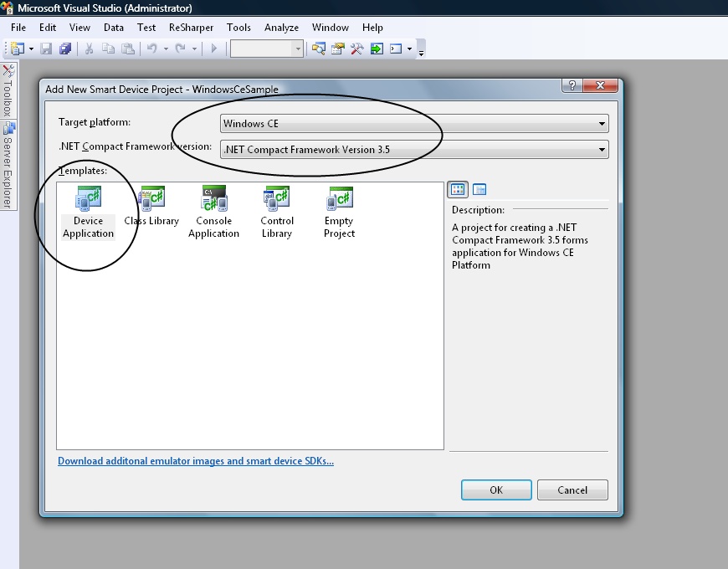
Task: Close the Add New Smart Device Project dialog
Action: click(600, 85)
